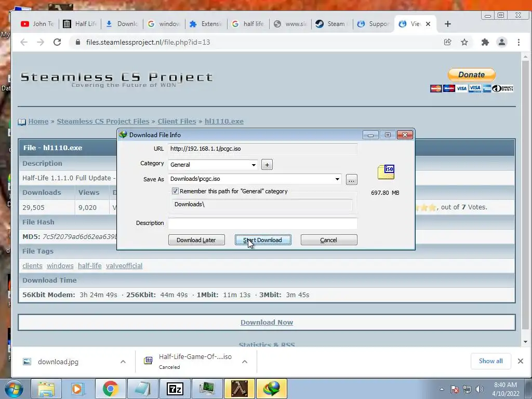Image resolution: width=532 pixels, height=399 pixels.
Task: Add new category with plus button
Action: tap(267, 165)
